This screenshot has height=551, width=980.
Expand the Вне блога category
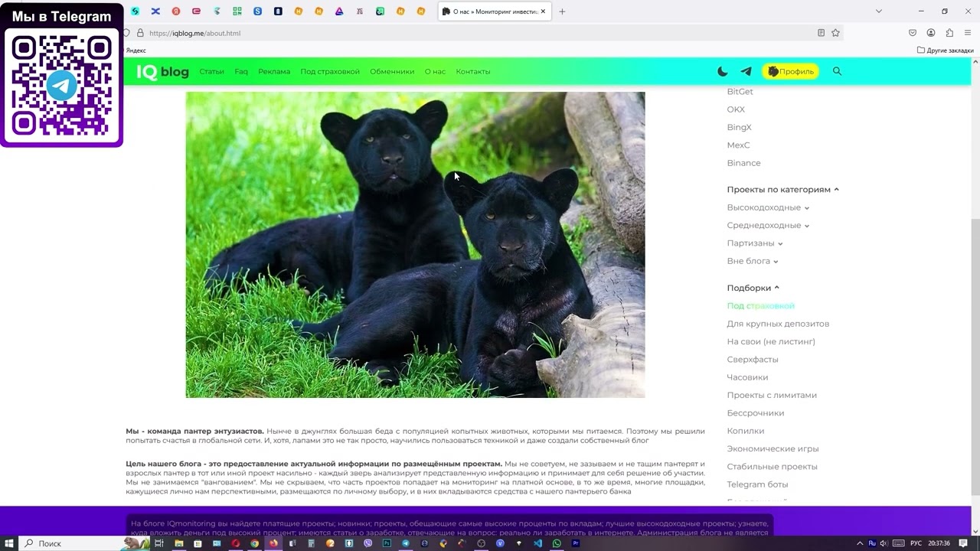point(753,261)
